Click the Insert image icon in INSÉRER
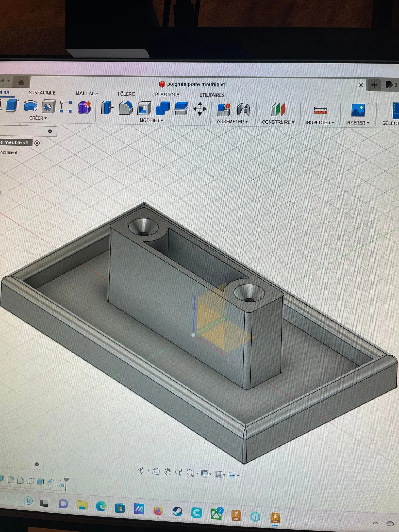The width and height of the screenshot is (399, 532). [358, 110]
